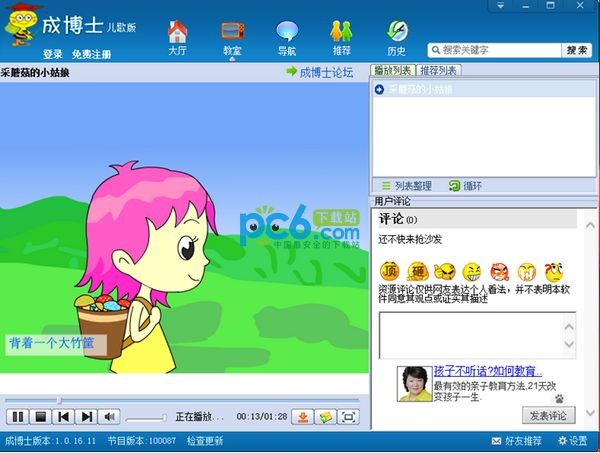
Task: Open the 导航 navigation bubble icon
Action: 287,38
